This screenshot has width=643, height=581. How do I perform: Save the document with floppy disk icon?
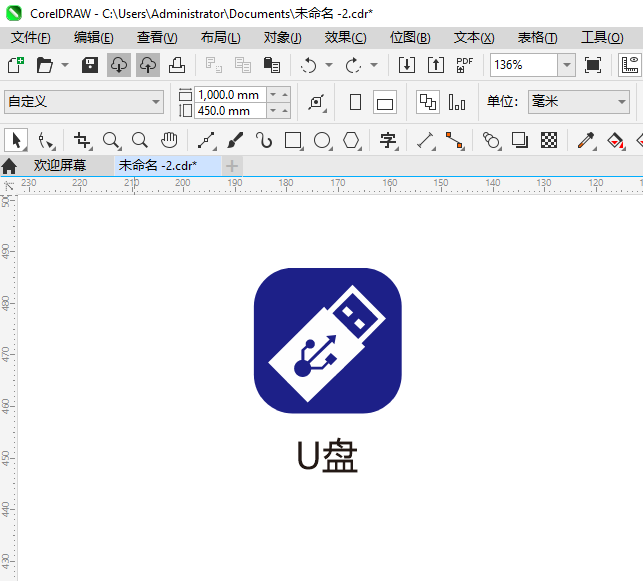(x=89, y=65)
